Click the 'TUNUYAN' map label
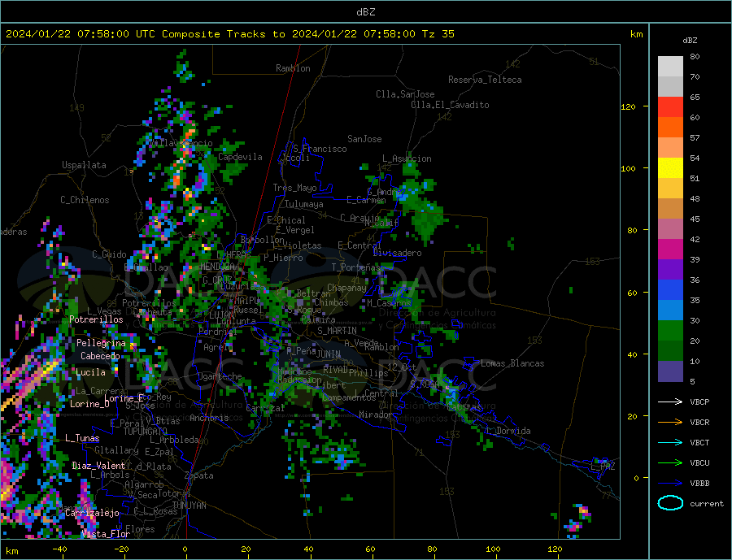This screenshot has width=732, height=560. [189, 506]
